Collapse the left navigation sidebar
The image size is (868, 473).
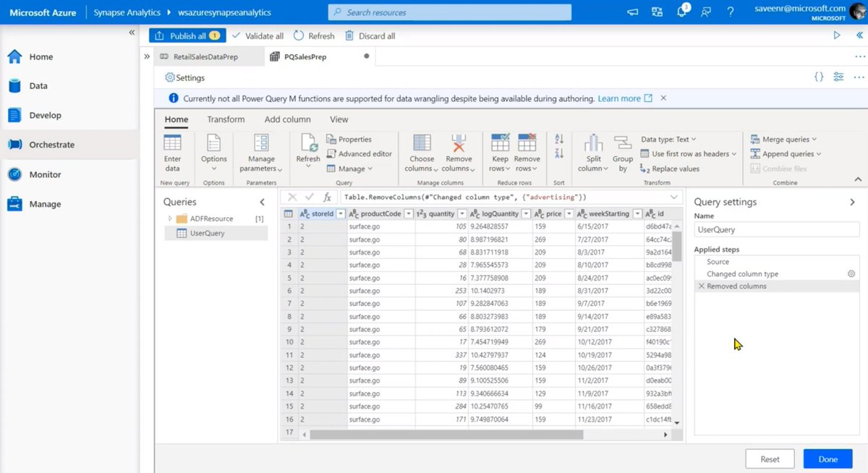tap(132, 33)
